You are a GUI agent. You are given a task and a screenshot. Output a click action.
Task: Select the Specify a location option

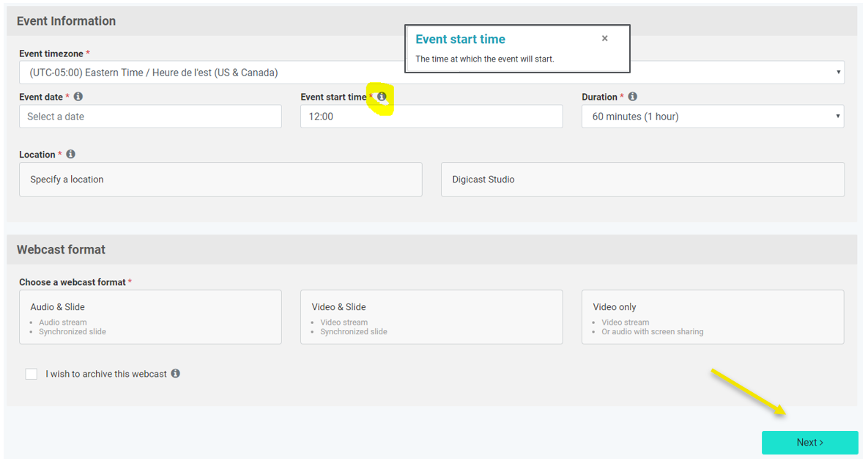(220, 180)
